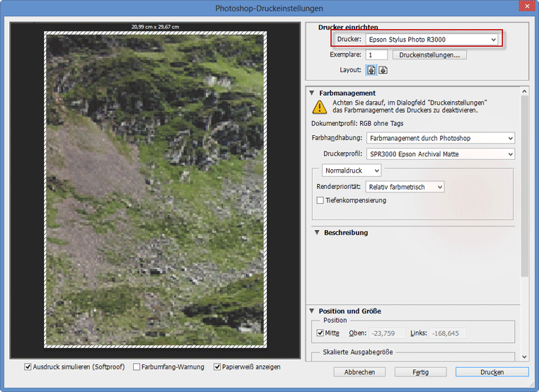This screenshot has height=392, width=539.
Task: Uncheck the Mitte position checkbox
Action: [x=320, y=333]
